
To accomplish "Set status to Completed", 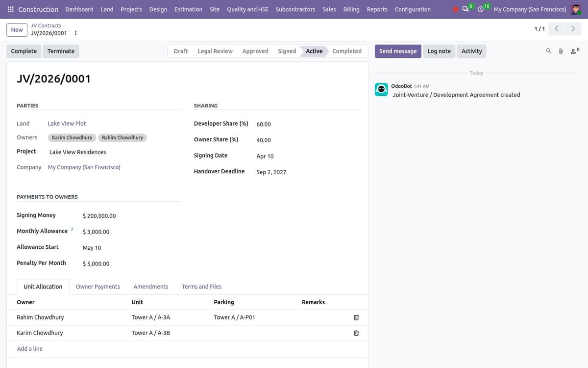I will pyautogui.click(x=347, y=51).
